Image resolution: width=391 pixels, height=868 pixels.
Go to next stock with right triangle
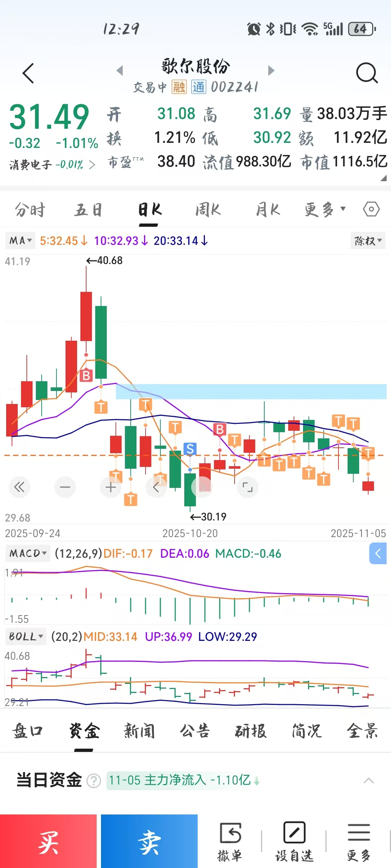[x=271, y=70]
